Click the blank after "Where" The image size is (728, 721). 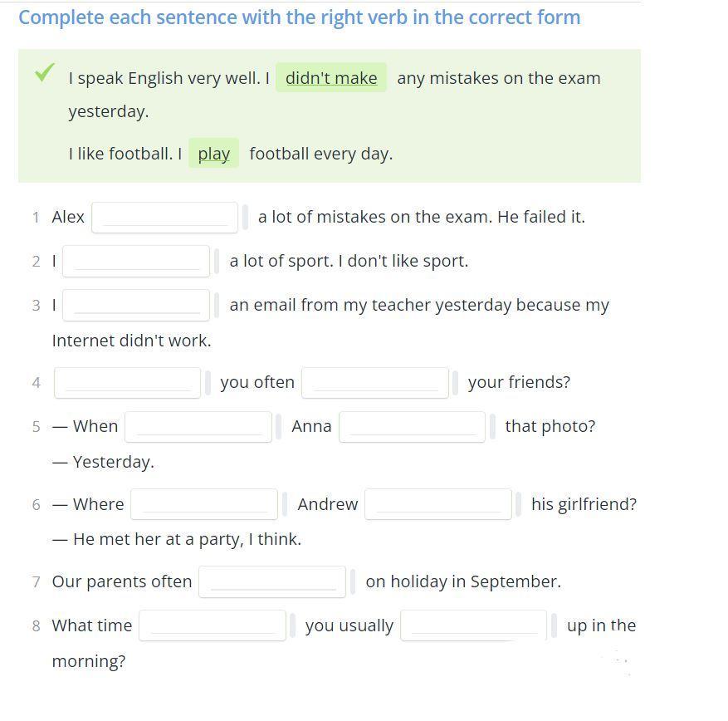(x=204, y=504)
